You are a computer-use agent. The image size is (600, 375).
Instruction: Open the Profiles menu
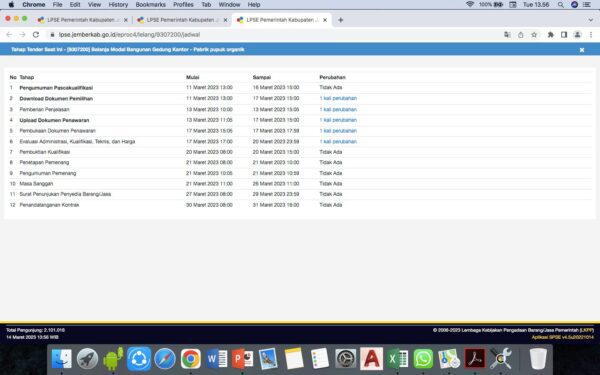183,5
